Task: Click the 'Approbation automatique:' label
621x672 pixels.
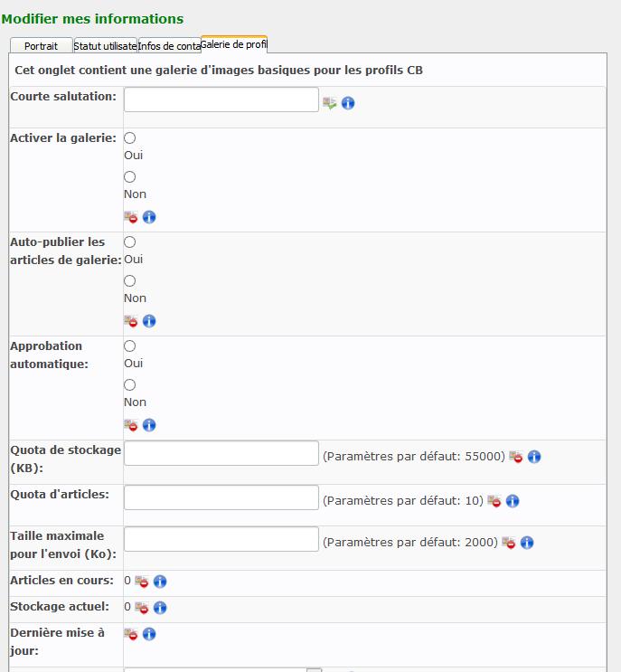Action: [x=49, y=355]
